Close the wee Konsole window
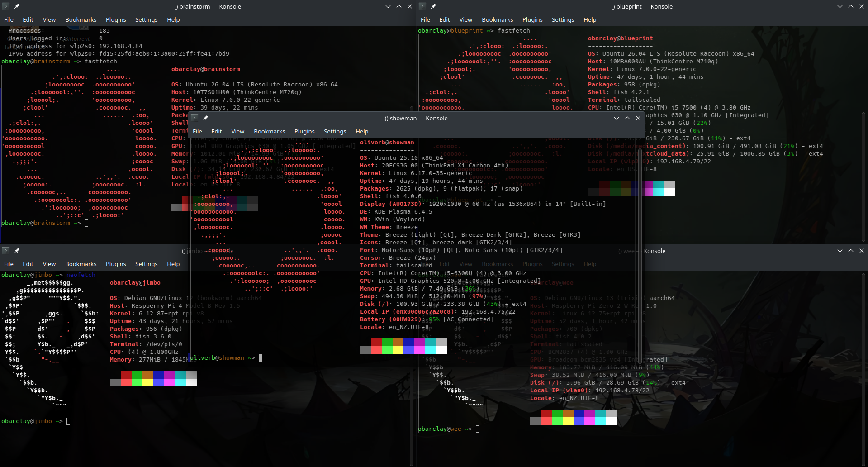Viewport: 868px width, 467px height. (862, 251)
